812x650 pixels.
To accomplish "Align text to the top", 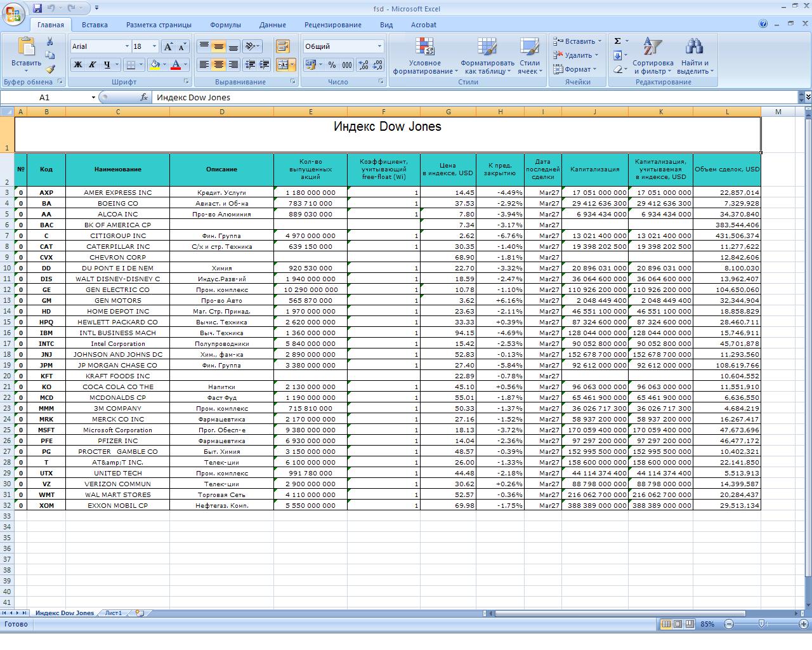I will pos(204,46).
